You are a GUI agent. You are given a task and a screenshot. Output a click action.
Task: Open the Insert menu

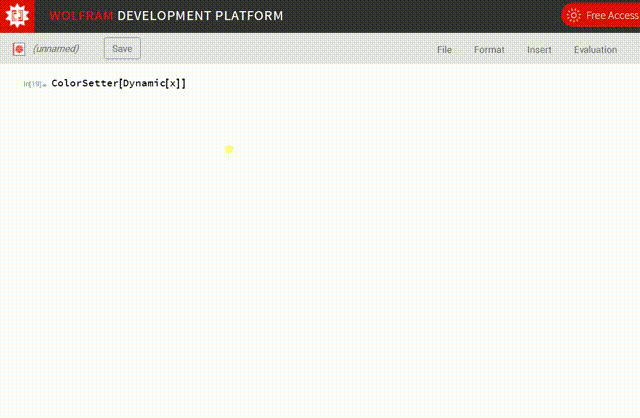point(539,50)
